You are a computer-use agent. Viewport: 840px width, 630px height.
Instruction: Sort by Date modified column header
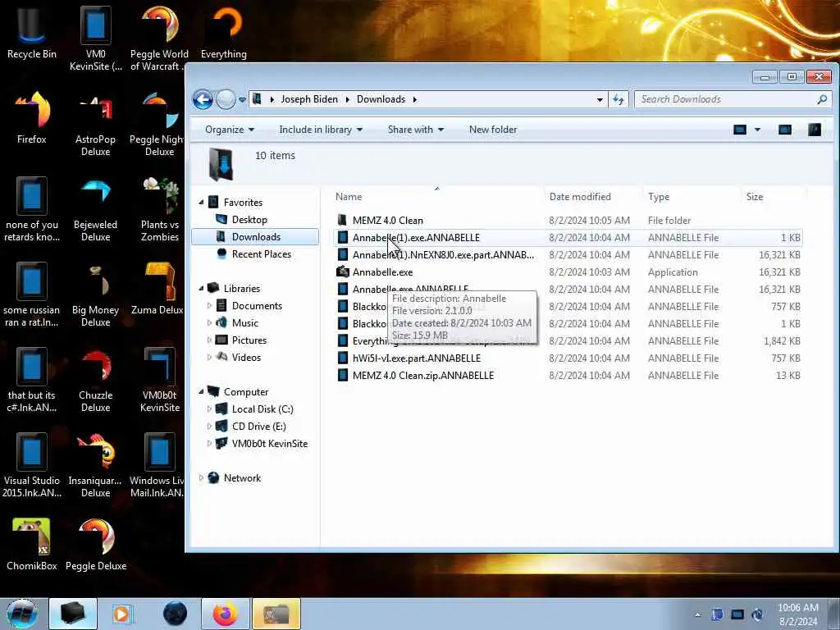click(593, 197)
